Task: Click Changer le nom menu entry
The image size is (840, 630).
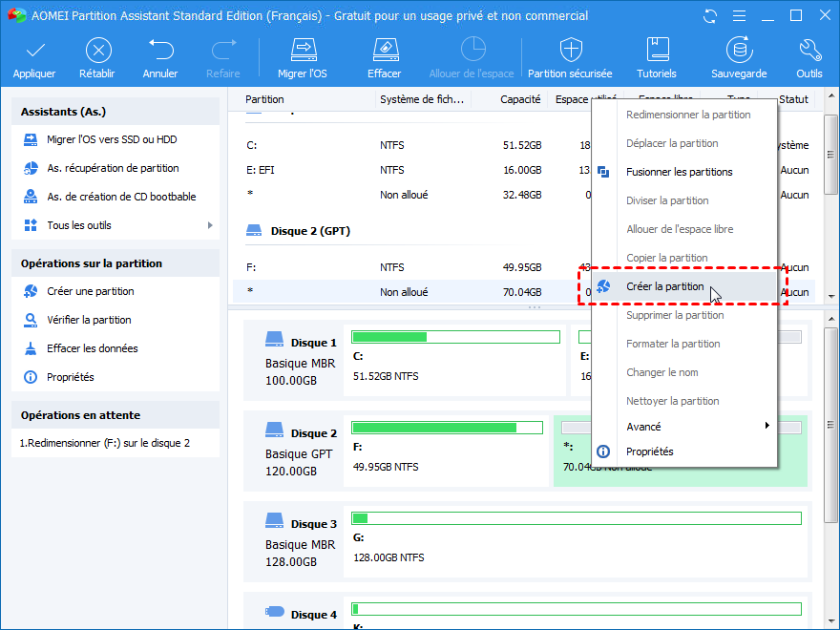Action: point(684,372)
